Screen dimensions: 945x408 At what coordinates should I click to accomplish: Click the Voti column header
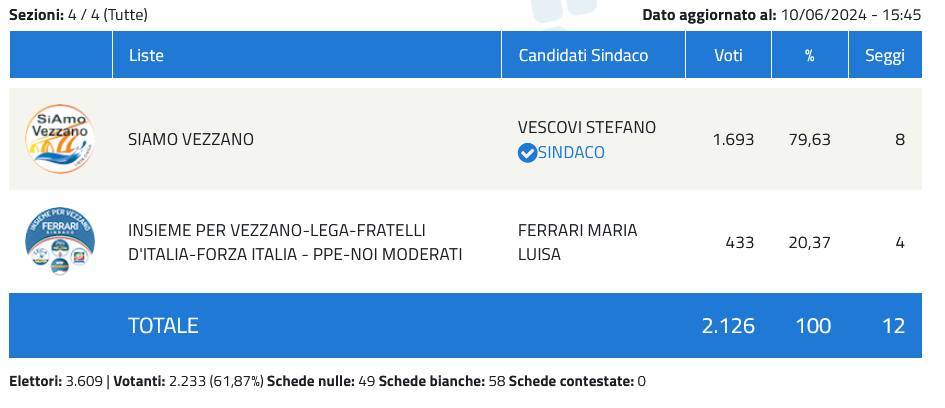pyautogui.click(x=728, y=55)
